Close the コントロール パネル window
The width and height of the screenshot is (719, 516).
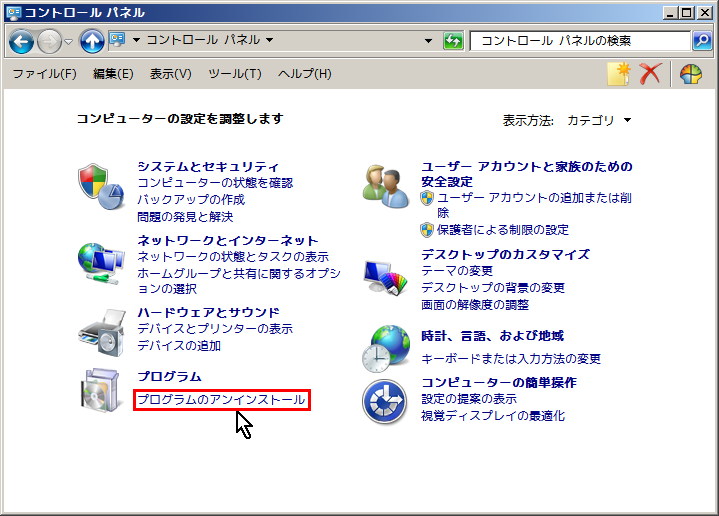[705, 12]
